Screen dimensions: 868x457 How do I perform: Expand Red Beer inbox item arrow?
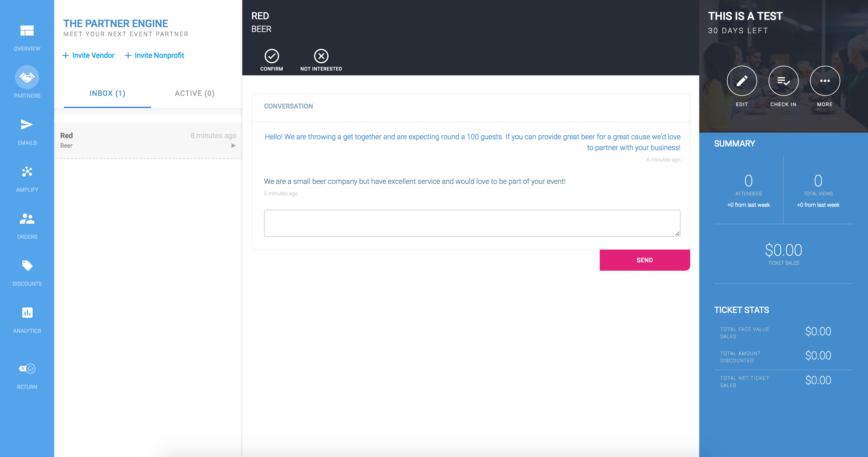233,146
